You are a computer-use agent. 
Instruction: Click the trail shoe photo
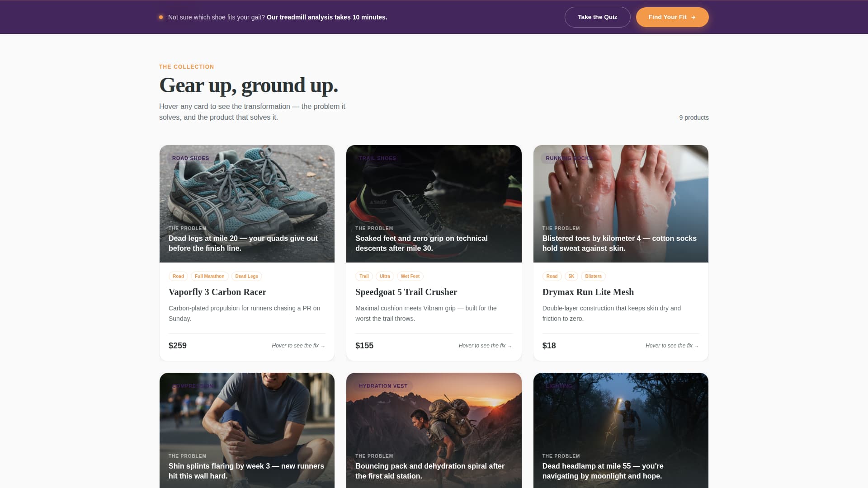click(434, 203)
